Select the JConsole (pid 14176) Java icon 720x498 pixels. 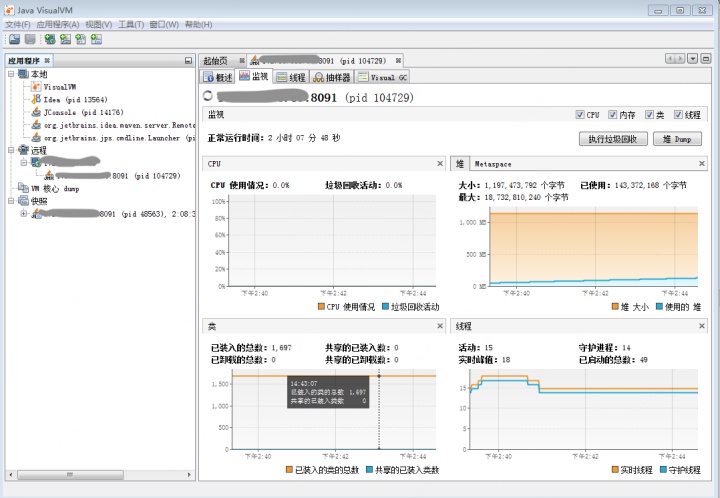coord(36,112)
